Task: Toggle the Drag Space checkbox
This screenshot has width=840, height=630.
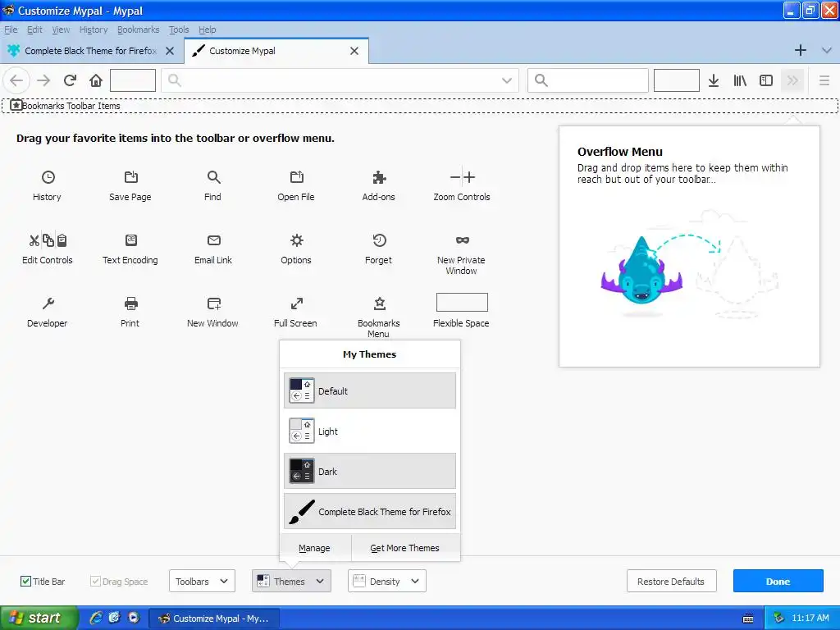Action: tap(95, 582)
